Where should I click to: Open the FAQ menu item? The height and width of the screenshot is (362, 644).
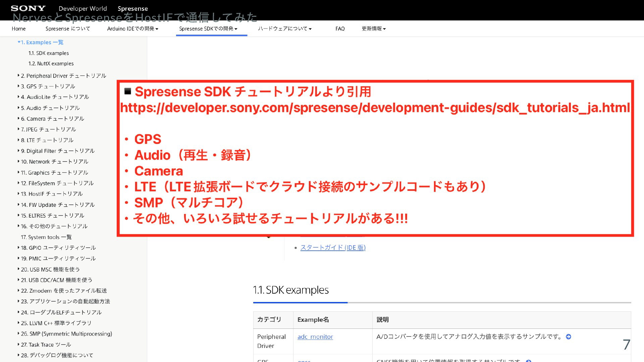pyautogui.click(x=340, y=28)
